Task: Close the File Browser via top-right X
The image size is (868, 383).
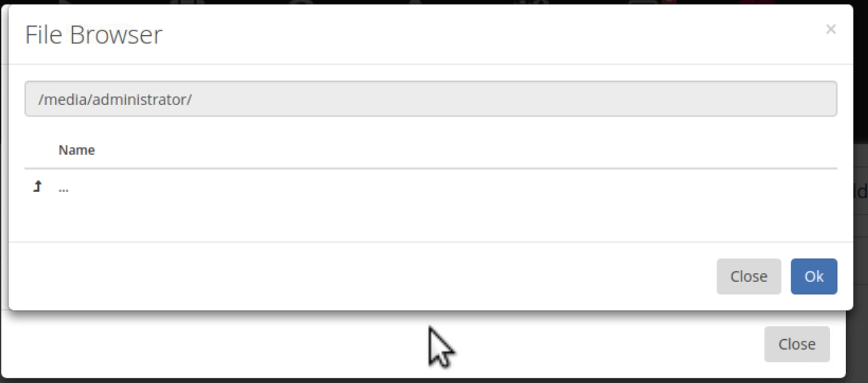Action: pos(830,29)
